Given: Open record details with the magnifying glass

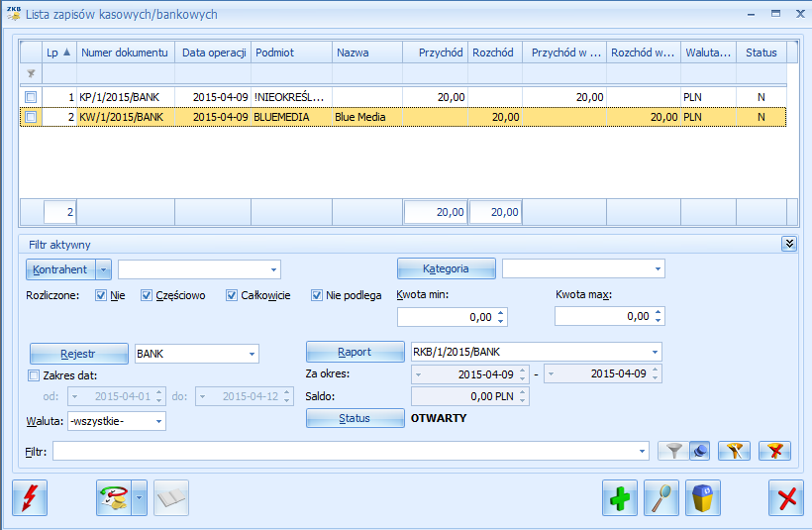Looking at the screenshot, I should point(661,497).
